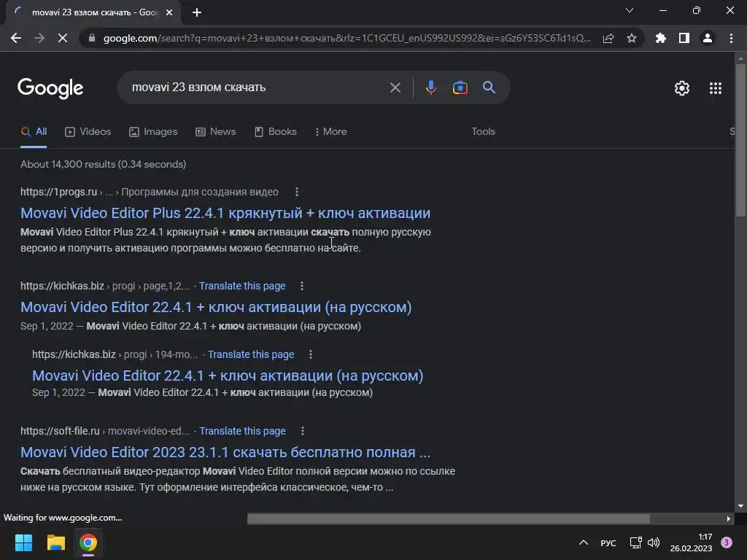Focus the Google search box

coord(258,87)
